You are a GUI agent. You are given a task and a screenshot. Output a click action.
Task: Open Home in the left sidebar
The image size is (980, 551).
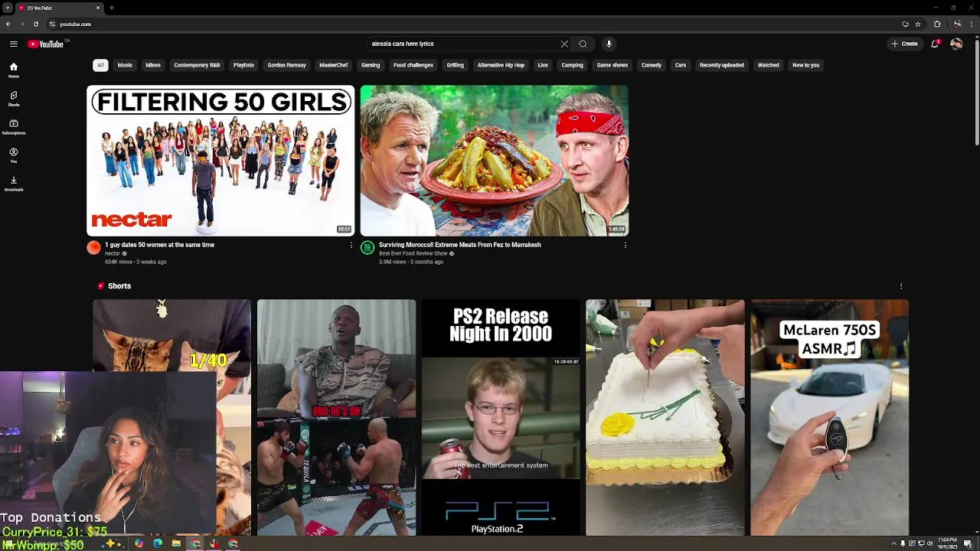click(x=14, y=70)
